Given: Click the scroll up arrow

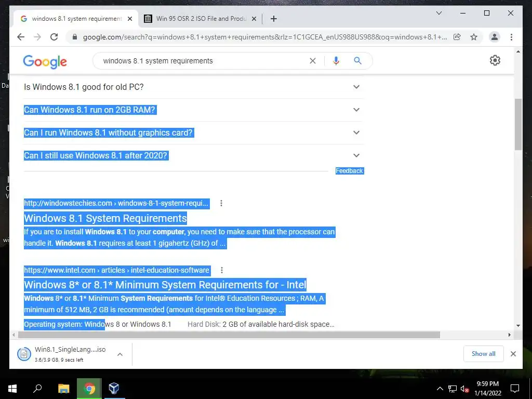Looking at the screenshot, I should (518, 51).
